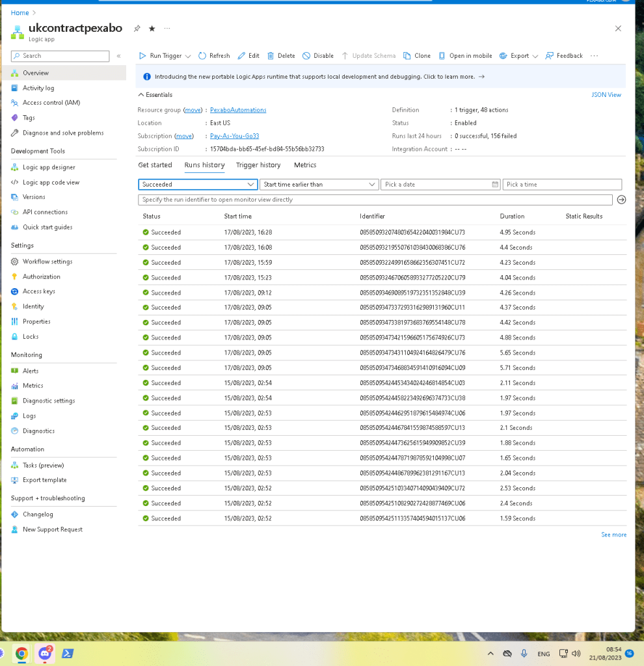Open Diagnostic settings
644x666 pixels.
pos(48,401)
